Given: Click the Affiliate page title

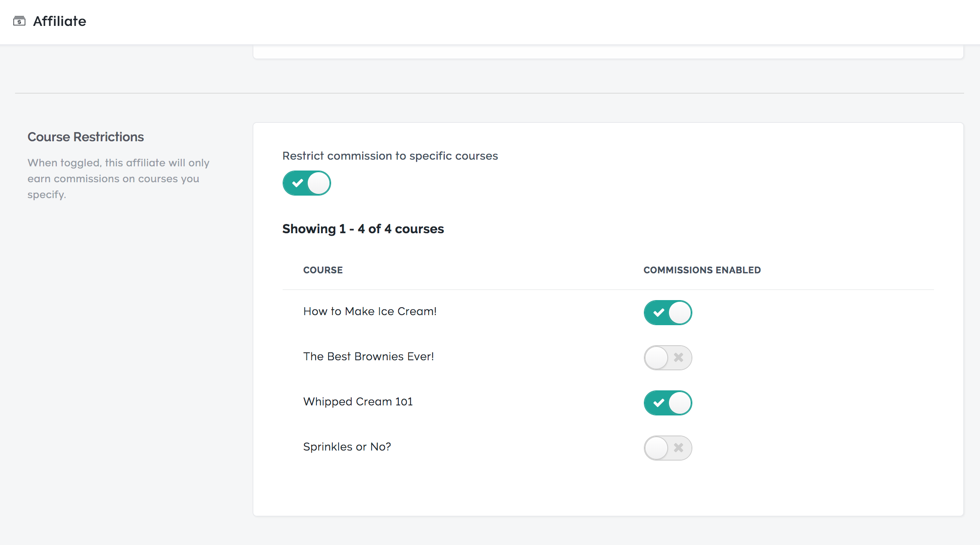Looking at the screenshot, I should tap(59, 21).
